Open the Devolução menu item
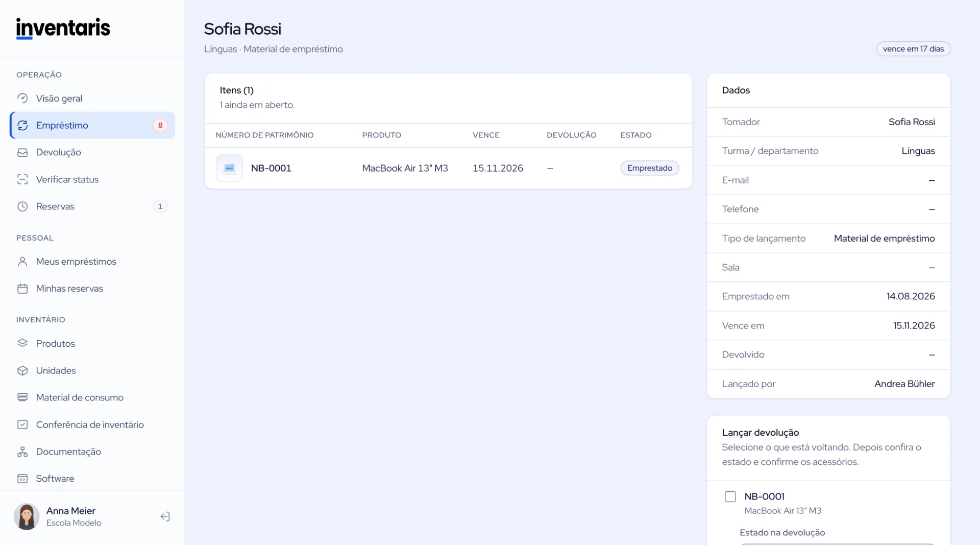 92,152
